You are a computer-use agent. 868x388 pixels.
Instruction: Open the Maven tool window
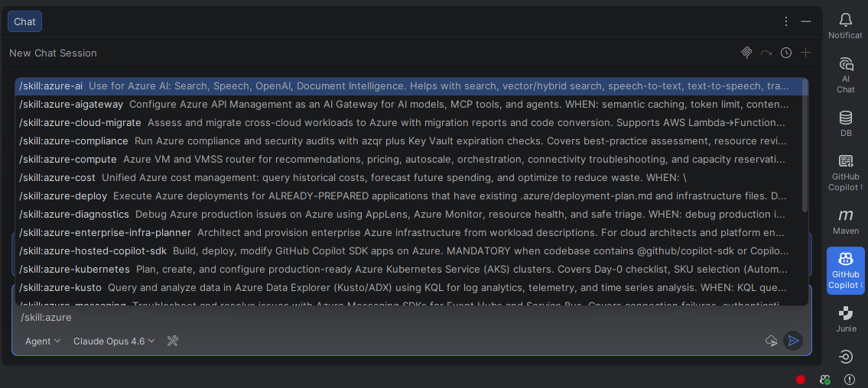pos(845,221)
